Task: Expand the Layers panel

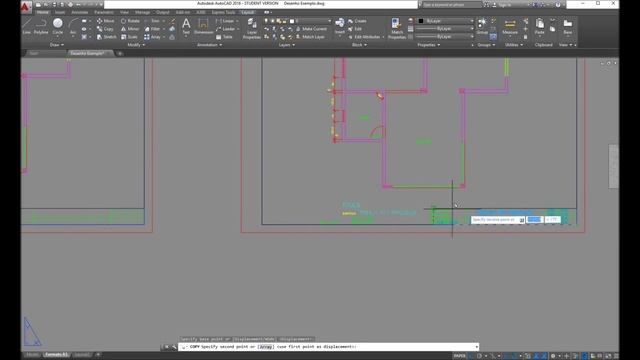Action: (x=287, y=45)
